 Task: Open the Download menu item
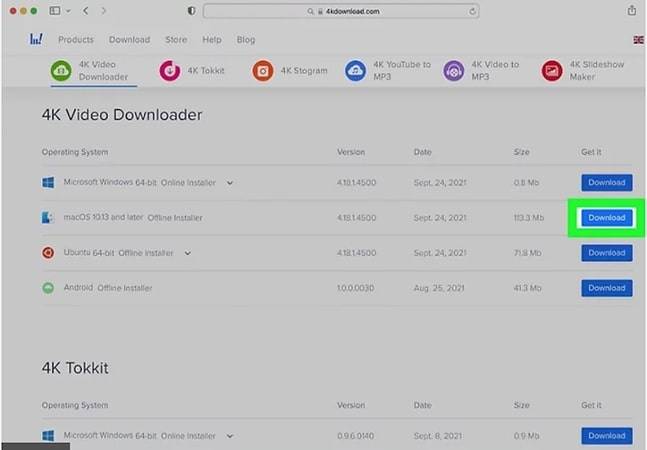click(129, 40)
